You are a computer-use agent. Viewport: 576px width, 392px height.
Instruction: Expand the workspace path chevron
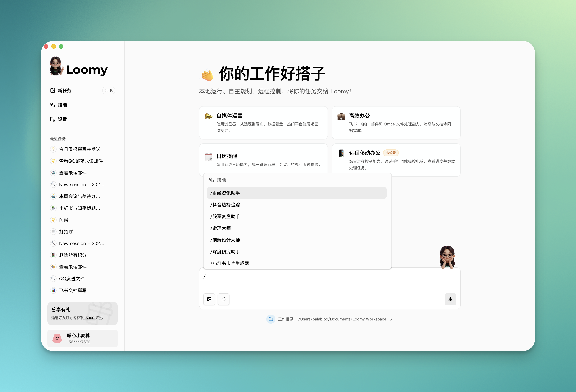tap(391, 319)
